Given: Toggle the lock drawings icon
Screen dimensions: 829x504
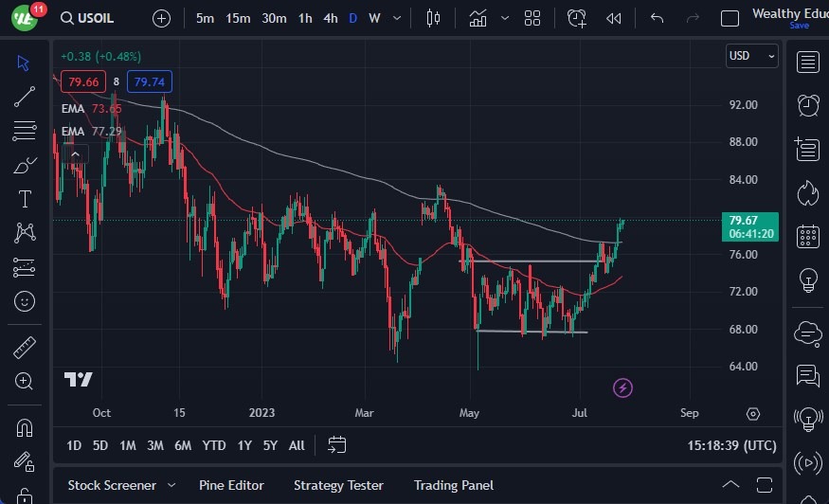Looking at the screenshot, I should coord(25,494).
